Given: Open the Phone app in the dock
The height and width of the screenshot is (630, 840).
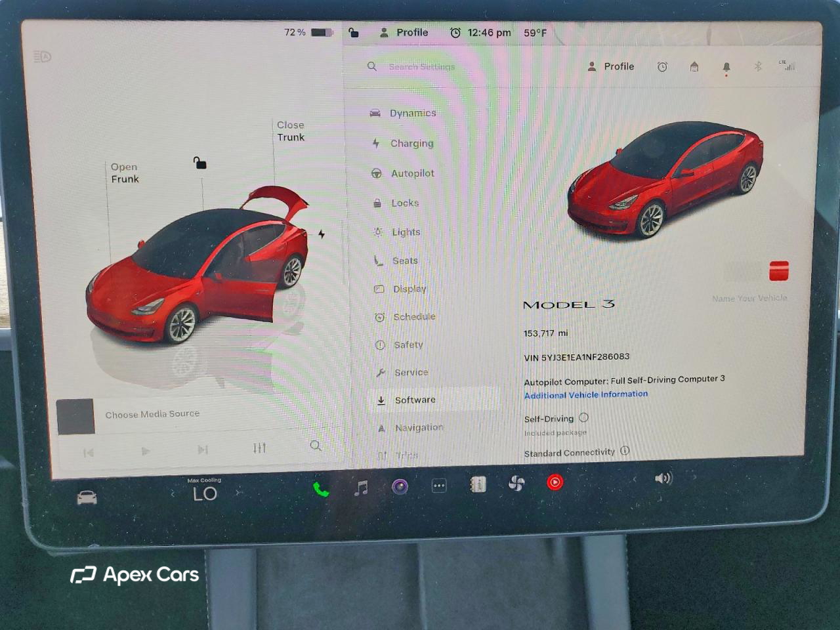Looking at the screenshot, I should click(320, 489).
